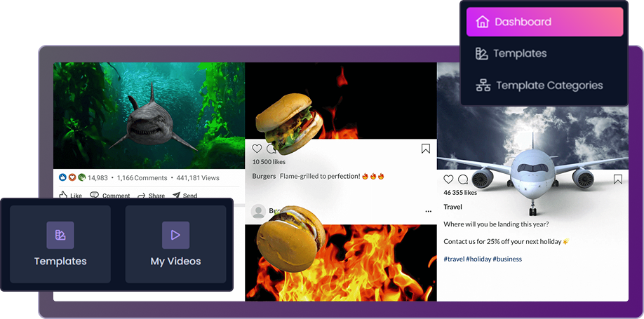Open the My Videos card
This screenshot has height=319, width=644.
click(175, 244)
